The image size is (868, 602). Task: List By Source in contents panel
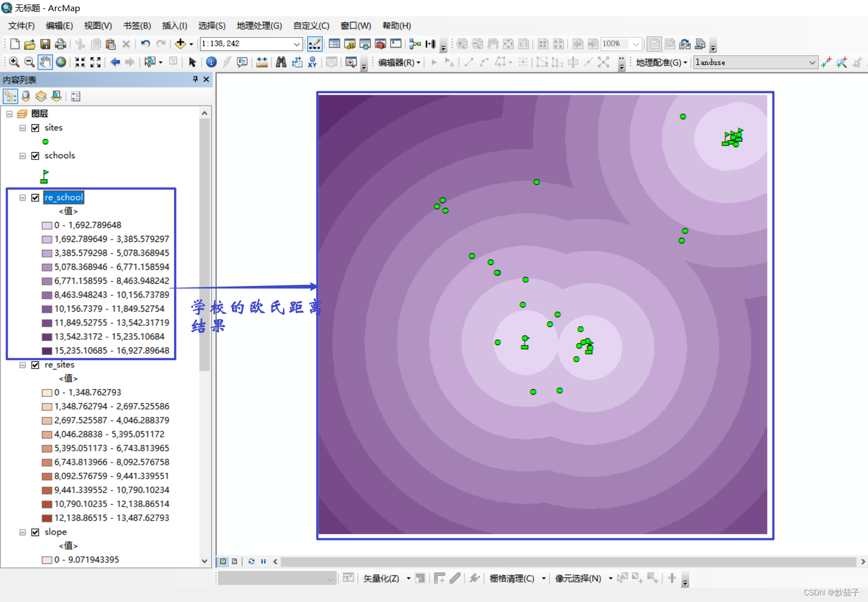pos(26,96)
